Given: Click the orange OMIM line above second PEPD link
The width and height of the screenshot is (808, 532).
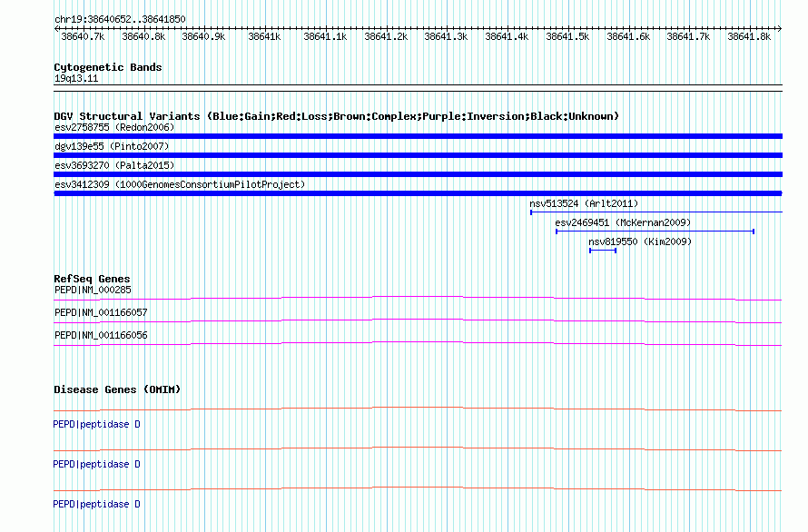Looking at the screenshot, I should [x=418, y=449].
